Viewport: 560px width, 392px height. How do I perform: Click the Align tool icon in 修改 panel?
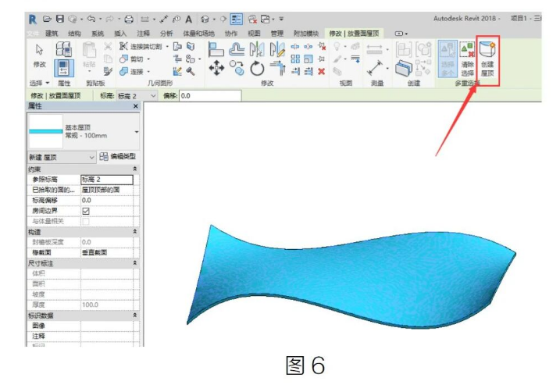216,49
